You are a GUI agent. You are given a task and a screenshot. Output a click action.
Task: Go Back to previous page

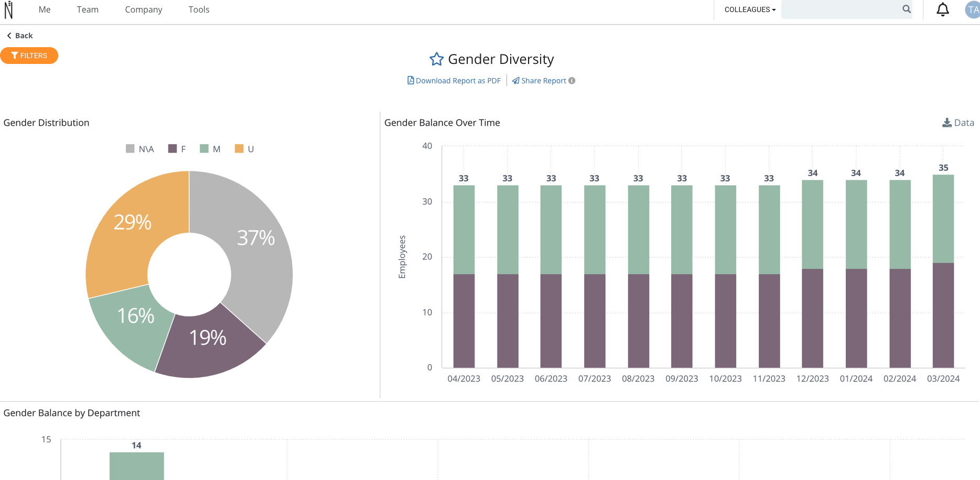pyautogui.click(x=20, y=36)
